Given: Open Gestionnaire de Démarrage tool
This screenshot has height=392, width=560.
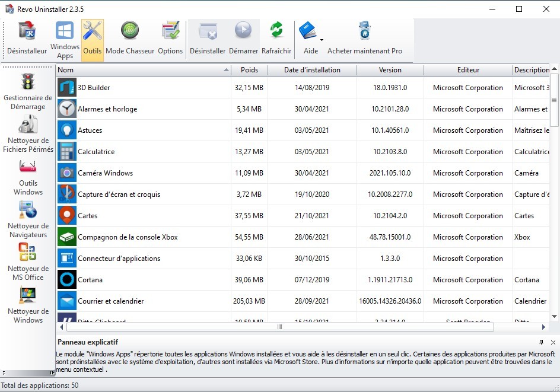Looking at the screenshot, I should (x=28, y=92).
